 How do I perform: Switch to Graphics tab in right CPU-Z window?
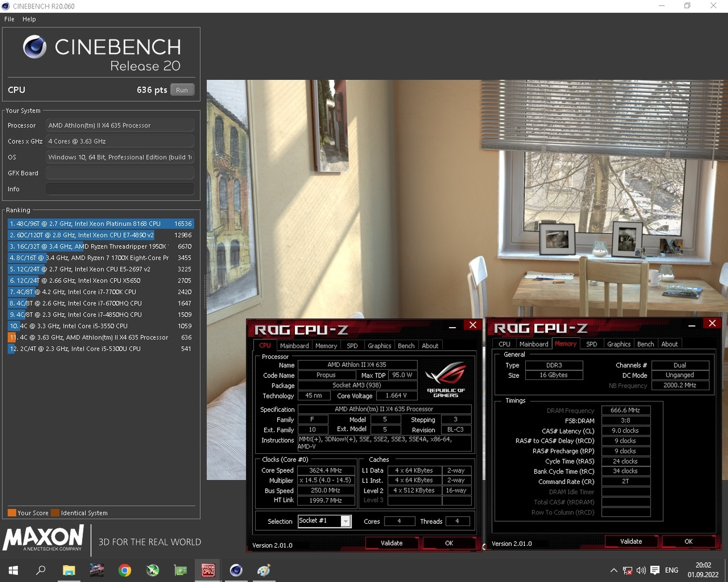point(619,344)
